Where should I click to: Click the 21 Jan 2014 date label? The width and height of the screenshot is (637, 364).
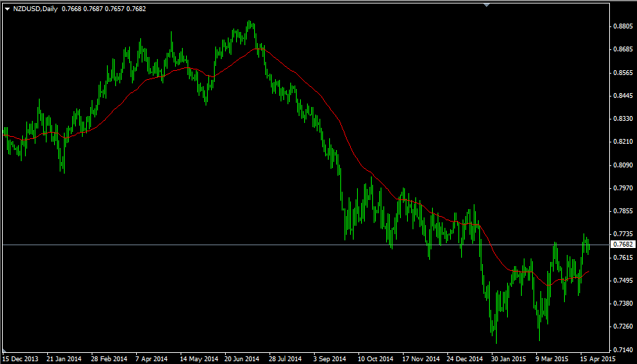(x=64, y=359)
